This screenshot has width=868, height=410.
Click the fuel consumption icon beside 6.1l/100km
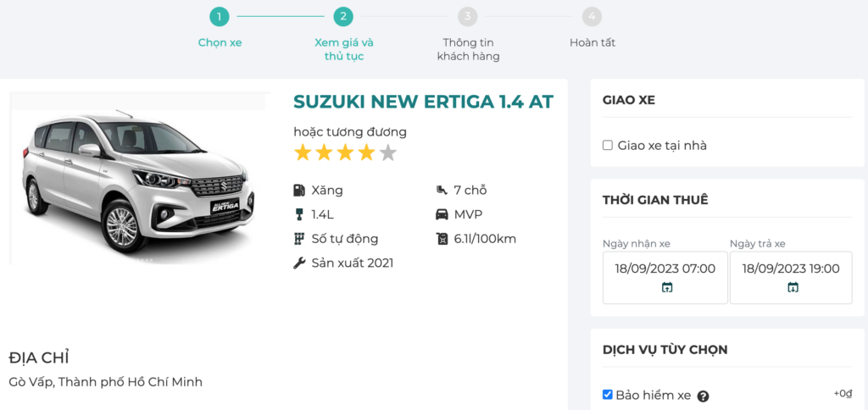pos(442,239)
